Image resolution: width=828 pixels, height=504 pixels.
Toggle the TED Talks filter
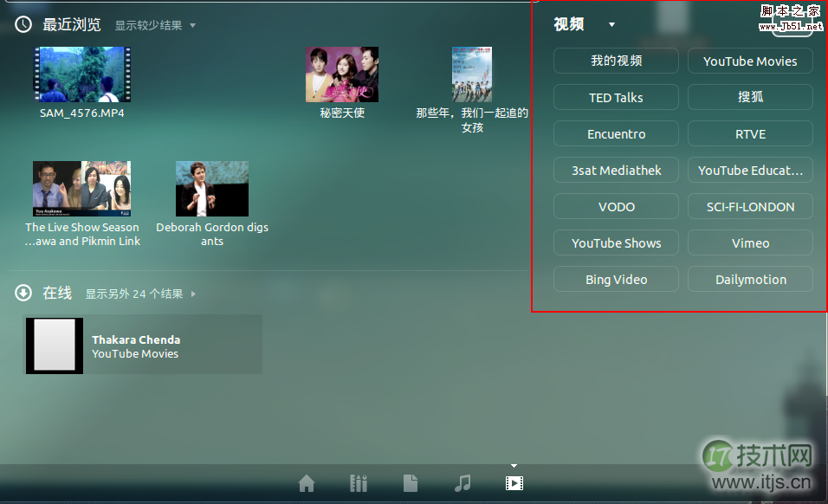click(617, 97)
